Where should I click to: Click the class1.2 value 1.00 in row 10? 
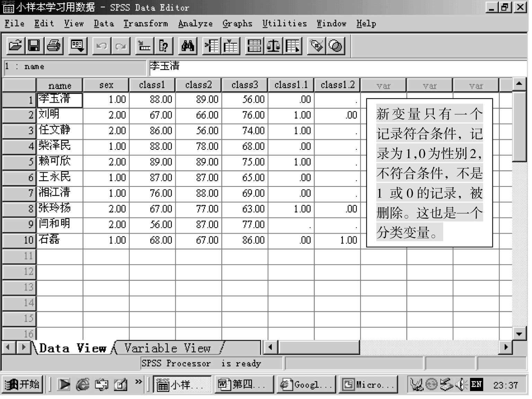pos(337,240)
